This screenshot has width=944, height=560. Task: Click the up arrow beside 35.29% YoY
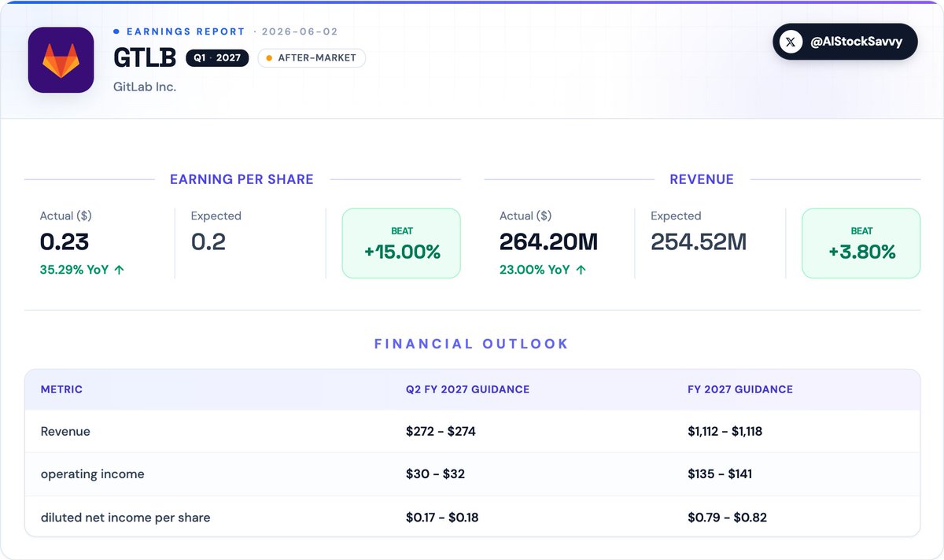coord(120,270)
